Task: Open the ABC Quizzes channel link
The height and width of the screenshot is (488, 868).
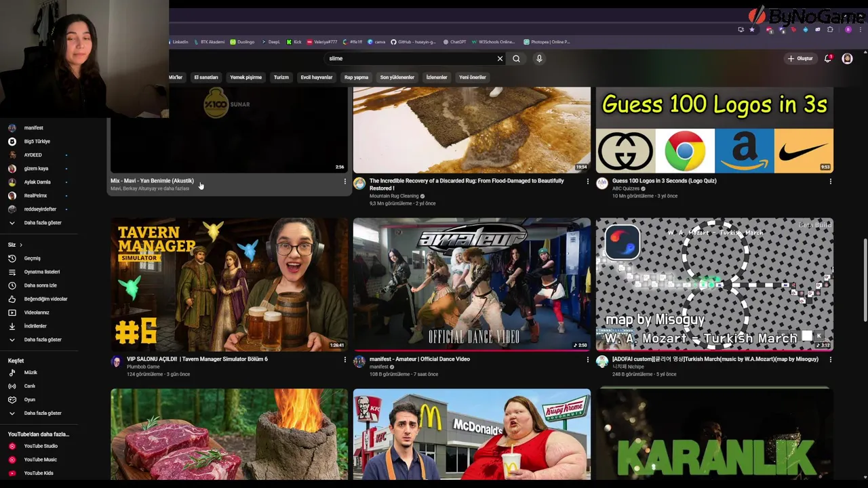Action: [626, 188]
